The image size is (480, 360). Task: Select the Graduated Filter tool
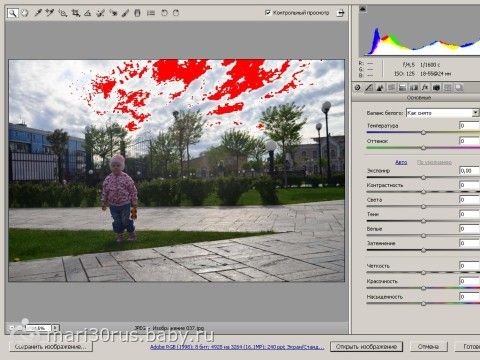[x=137, y=13]
